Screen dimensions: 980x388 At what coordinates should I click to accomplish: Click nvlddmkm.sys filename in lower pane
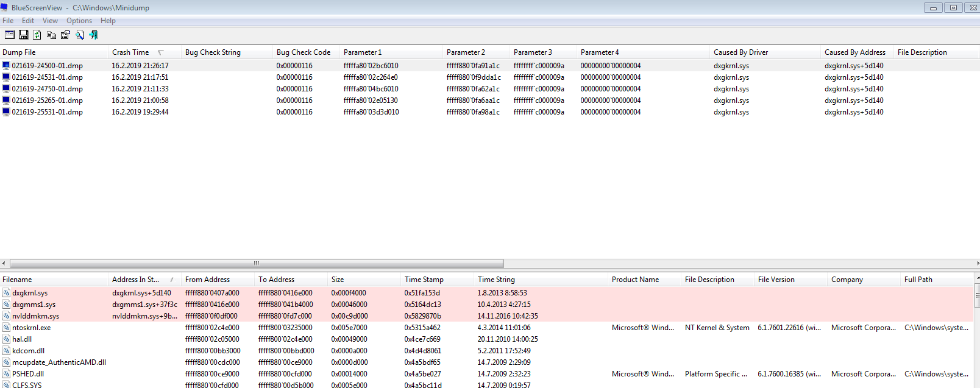pos(35,316)
